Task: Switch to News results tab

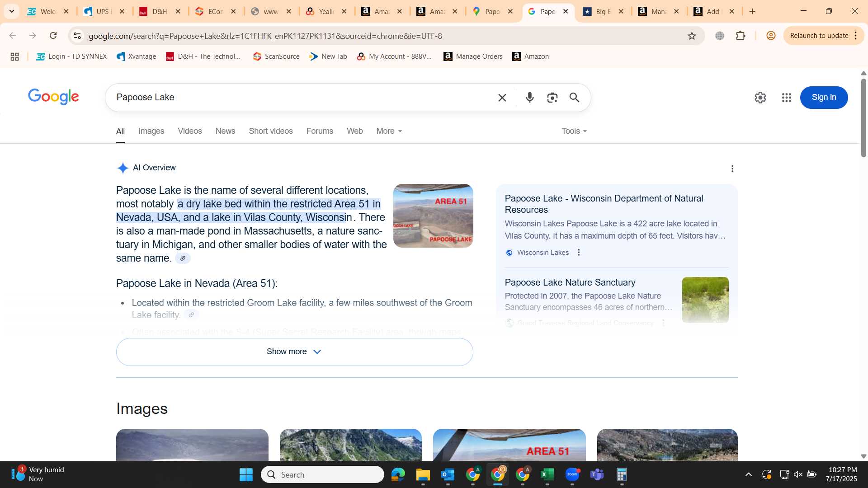Action: point(225,131)
